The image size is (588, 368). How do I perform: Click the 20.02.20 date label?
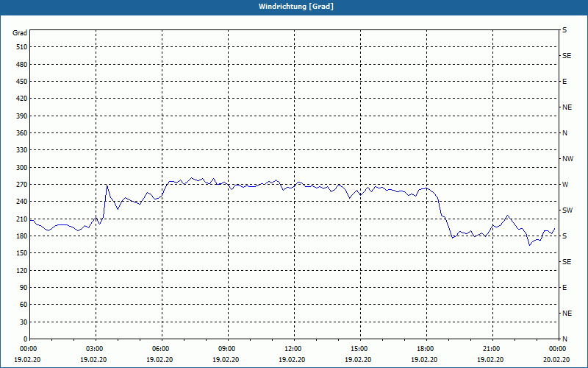pyautogui.click(x=556, y=360)
